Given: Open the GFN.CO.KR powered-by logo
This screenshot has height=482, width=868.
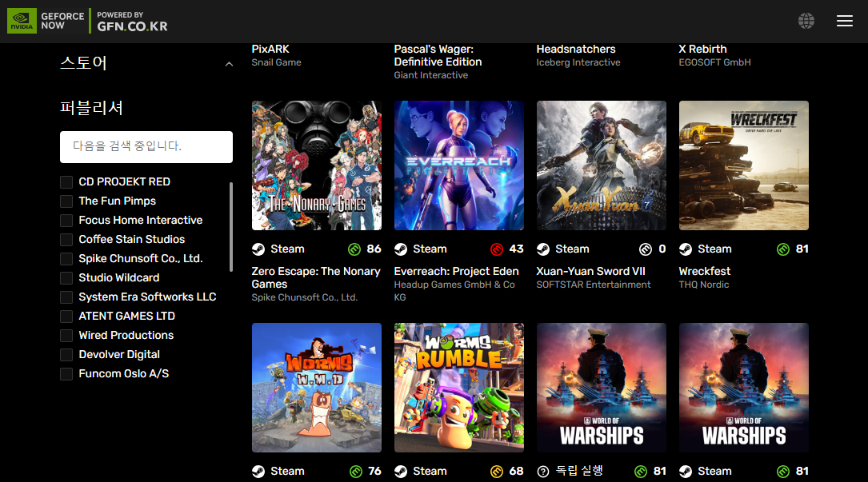Looking at the screenshot, I should (x=132, y=22).
